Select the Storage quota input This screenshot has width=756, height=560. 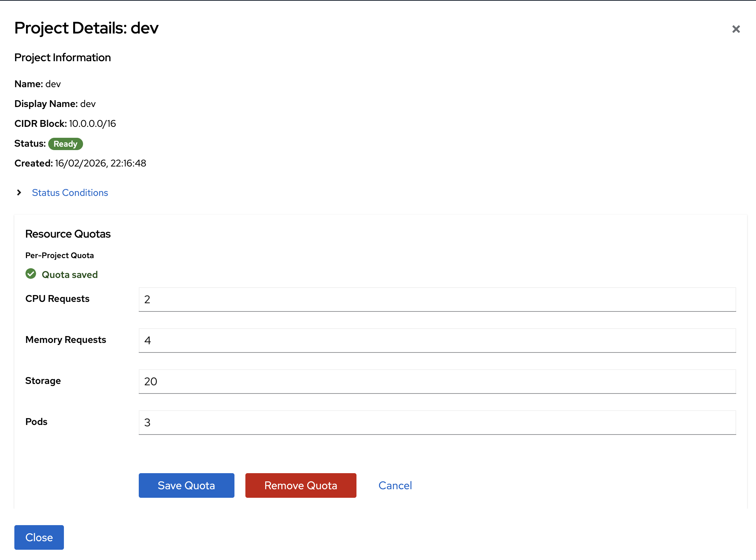437,381
